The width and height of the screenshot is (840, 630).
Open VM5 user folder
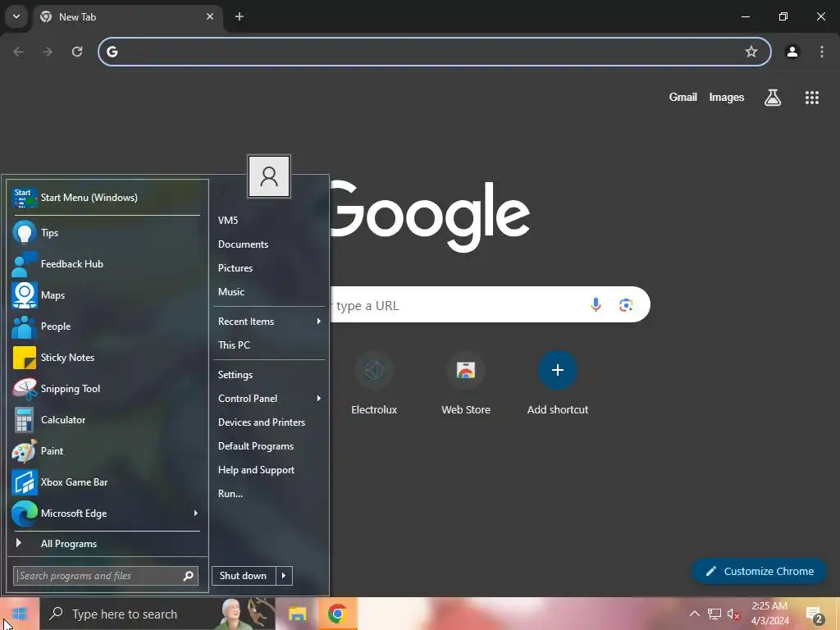click(228, 220)
